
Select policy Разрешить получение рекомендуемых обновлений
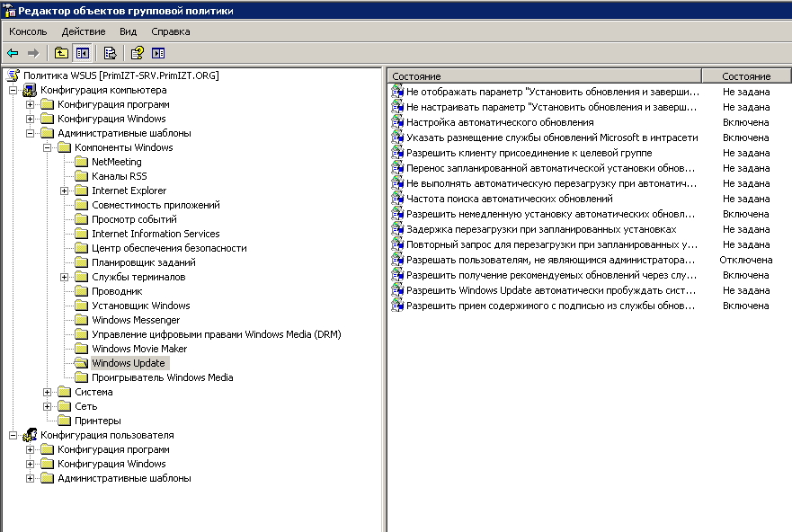click(551, 275)
